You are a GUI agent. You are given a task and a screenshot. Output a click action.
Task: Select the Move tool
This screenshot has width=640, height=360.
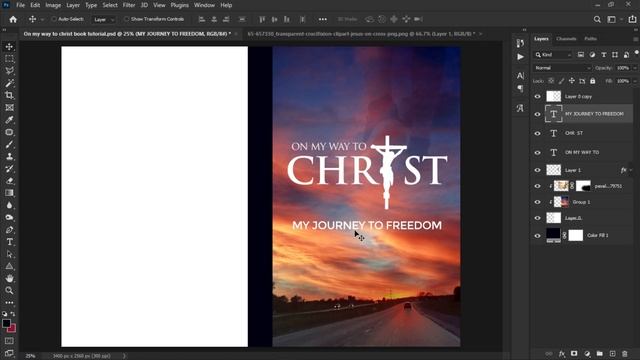(x=9, y=47)
